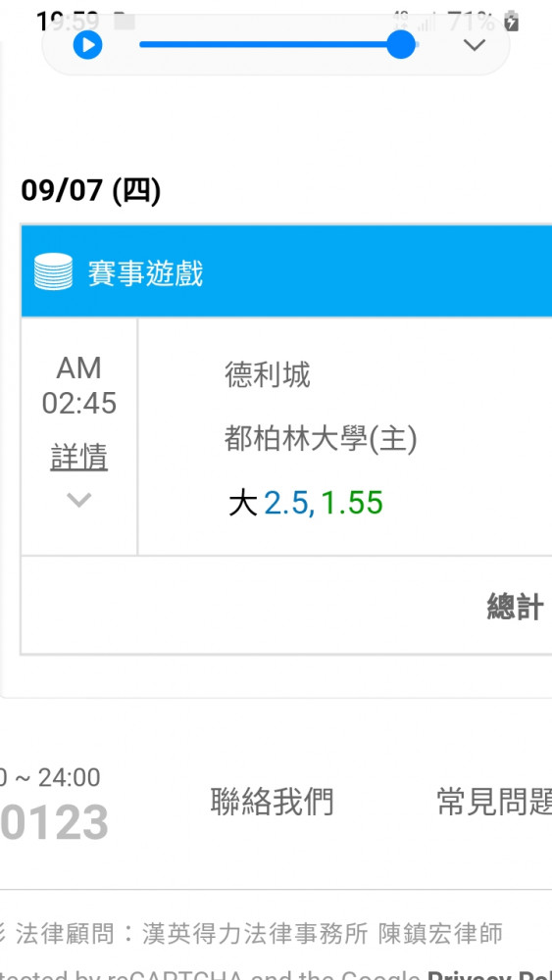Click the 09/07 (四) date heading
This screenshot has width=552, height=980.
point(91,190)
